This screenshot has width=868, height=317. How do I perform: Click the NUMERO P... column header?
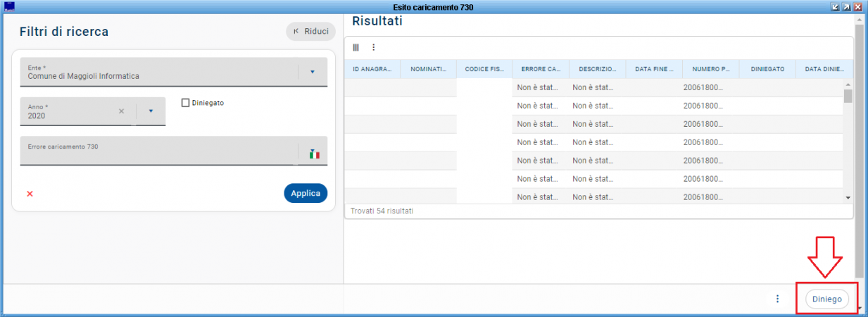[x=710, y=69]
